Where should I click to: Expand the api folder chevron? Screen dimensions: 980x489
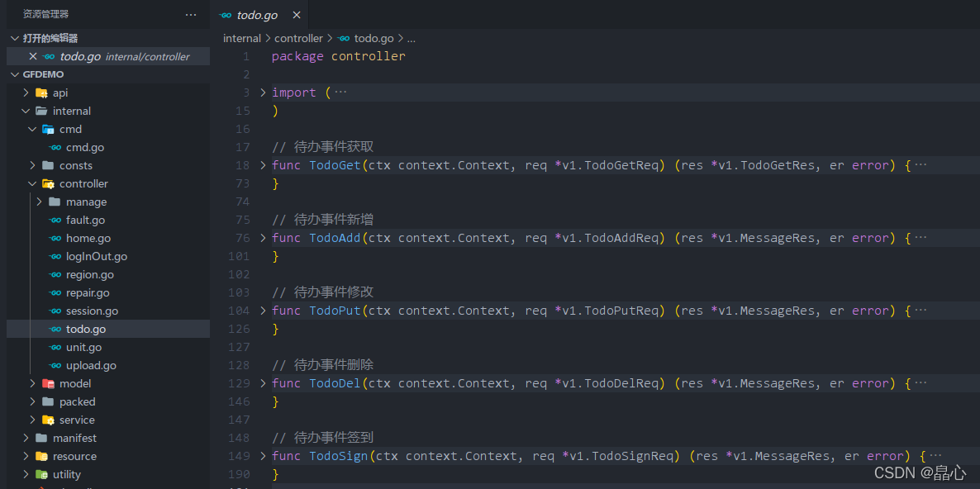click(x=26, y=93)
